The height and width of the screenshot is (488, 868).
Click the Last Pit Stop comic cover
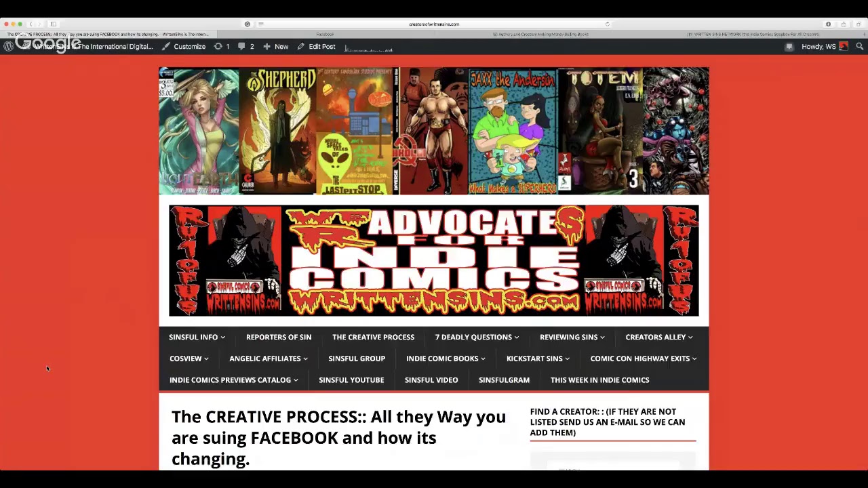tap(355, 131)
